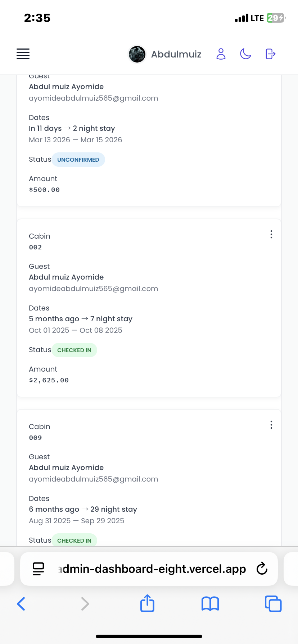
Task: Open the options menu for Cabin 002 booking
Action: 271,234
